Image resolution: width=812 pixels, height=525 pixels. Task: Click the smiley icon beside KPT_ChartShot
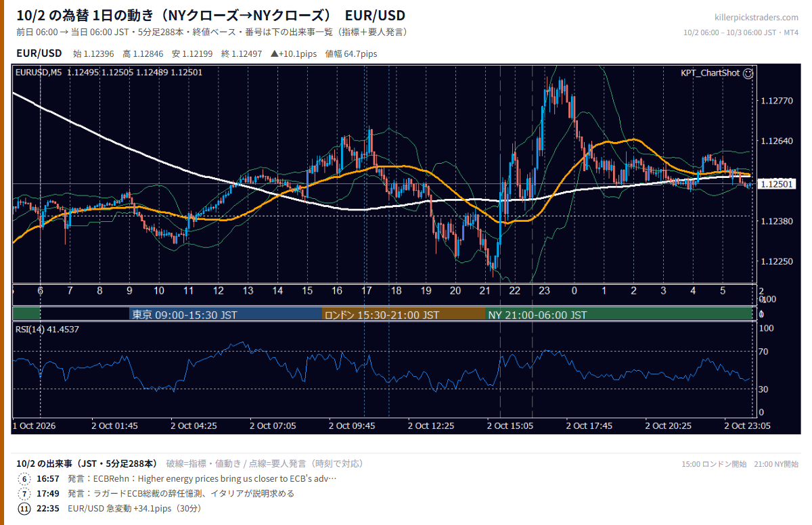748,74
